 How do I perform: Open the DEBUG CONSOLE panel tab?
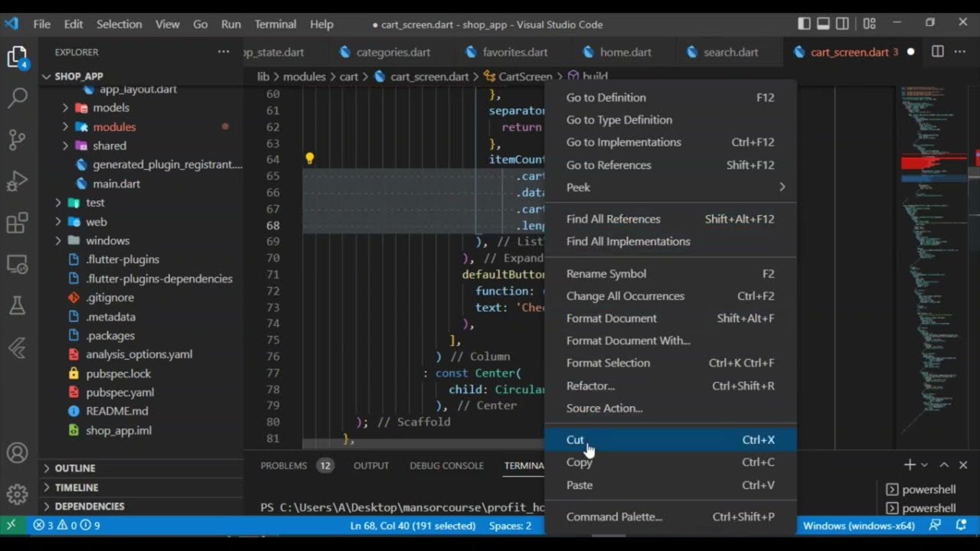tap(446, 465)
